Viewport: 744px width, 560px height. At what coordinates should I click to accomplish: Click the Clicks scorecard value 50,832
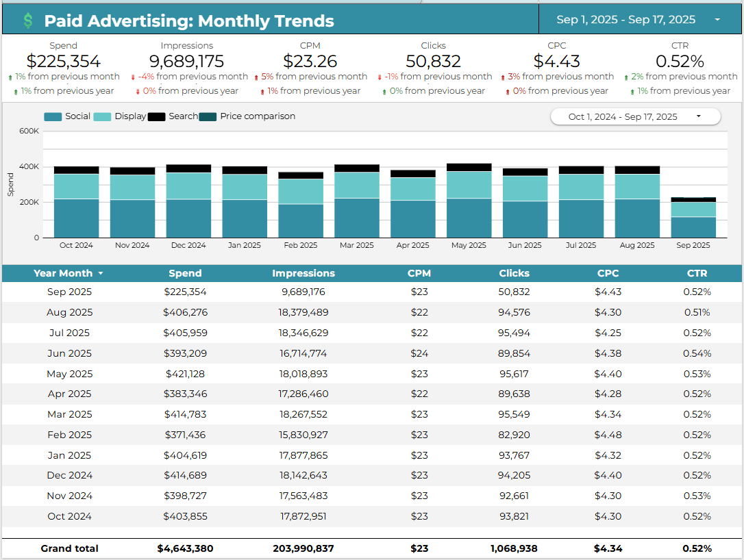pos(433,61)
